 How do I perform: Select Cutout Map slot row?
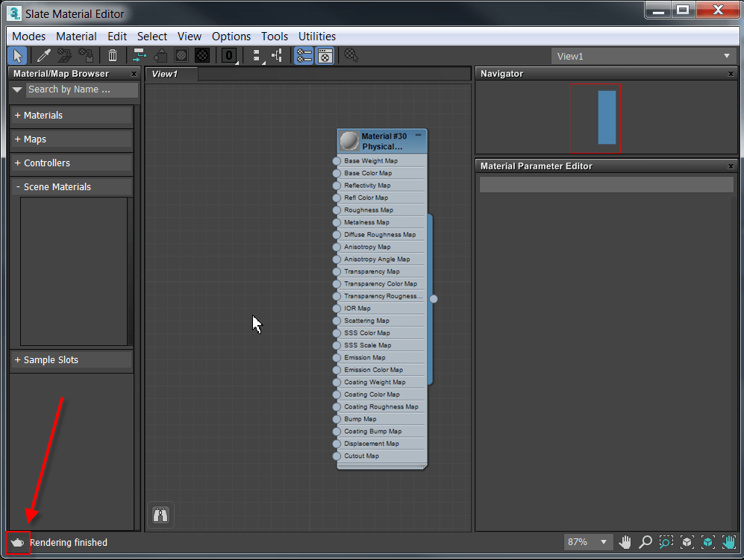pyautogui.click(x=382, y=456)
